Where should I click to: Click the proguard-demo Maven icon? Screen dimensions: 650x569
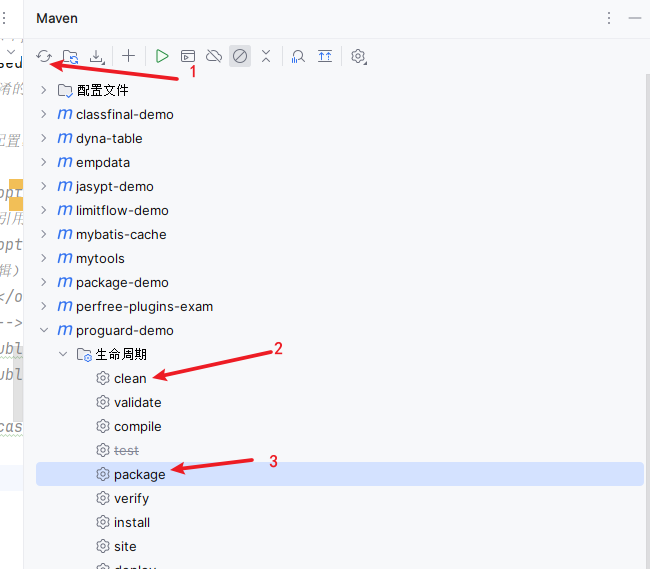click(x=65, y=330)
